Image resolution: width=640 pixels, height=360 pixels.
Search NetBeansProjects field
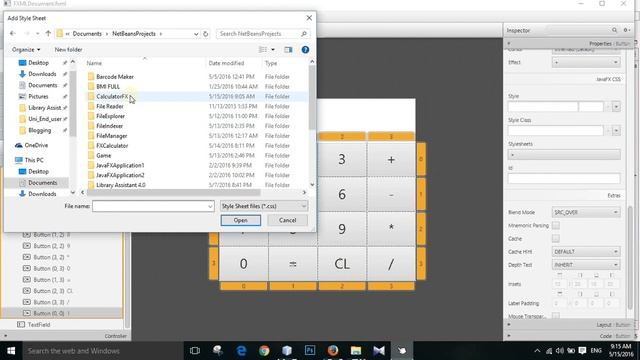click(263, 34)
